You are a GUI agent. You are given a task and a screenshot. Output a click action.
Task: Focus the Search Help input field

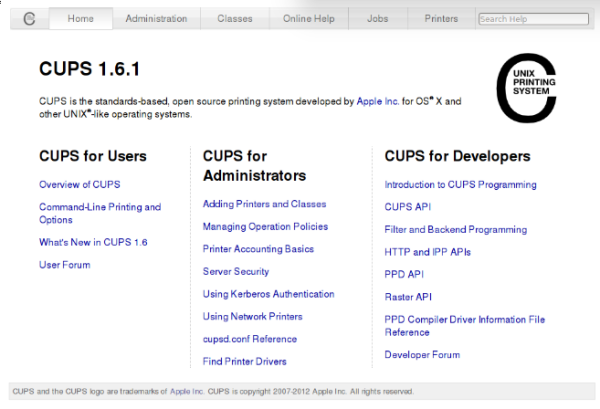(x=533, y=18)
